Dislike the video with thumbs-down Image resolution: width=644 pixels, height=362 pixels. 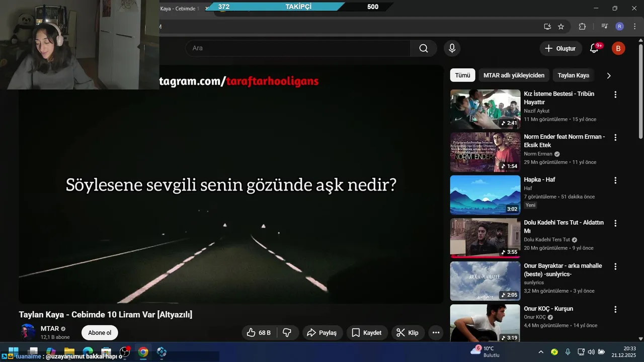[x=287, y=333]
